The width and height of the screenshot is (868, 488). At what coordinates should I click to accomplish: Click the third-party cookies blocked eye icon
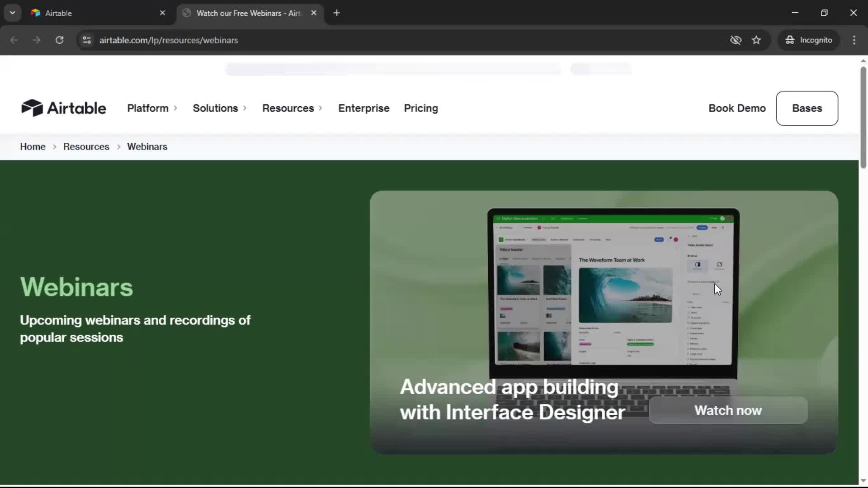click(736, 40)
